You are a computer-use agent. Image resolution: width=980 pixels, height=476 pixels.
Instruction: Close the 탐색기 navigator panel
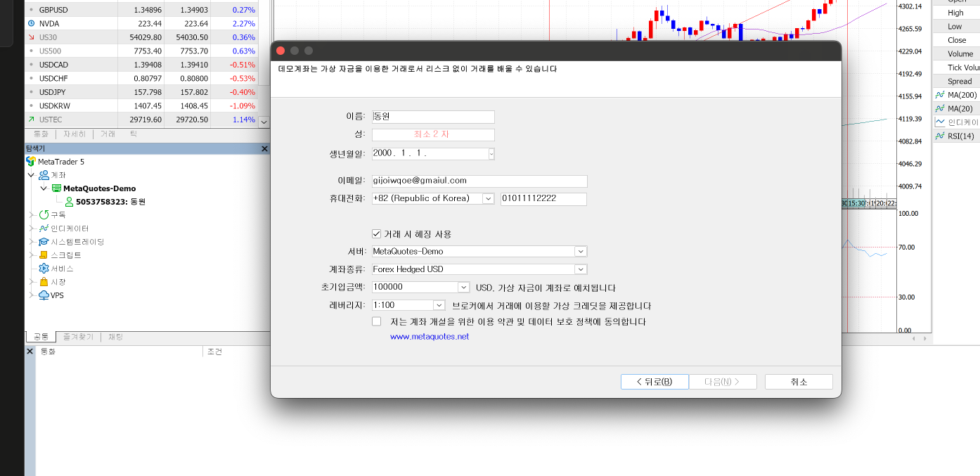264,149
